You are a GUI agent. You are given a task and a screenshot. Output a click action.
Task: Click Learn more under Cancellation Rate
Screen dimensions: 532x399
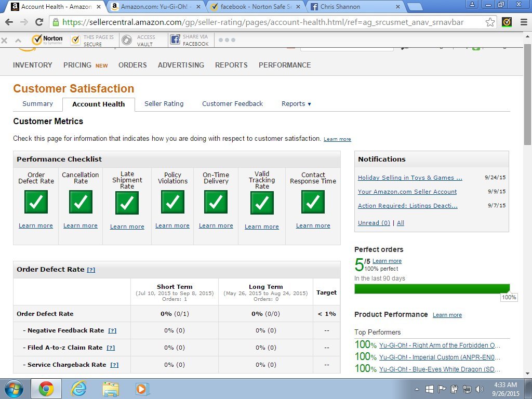pyautogui.click(x=81, y=225)
